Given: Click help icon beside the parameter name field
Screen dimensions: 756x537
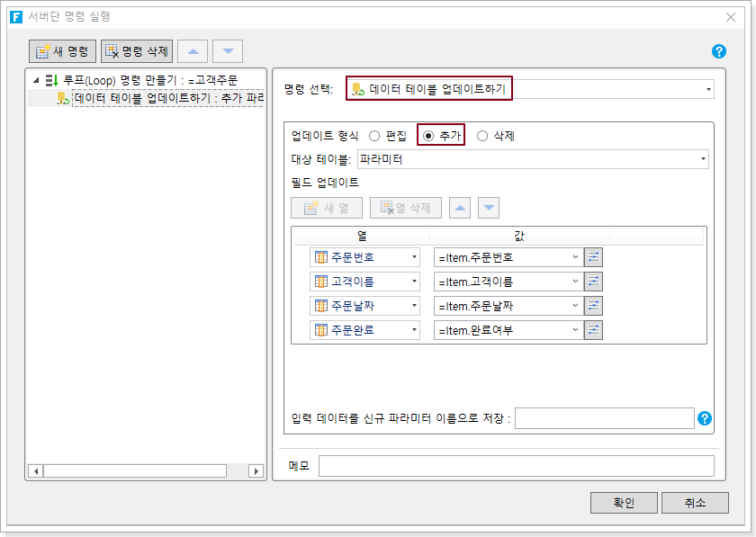Looking at the screenshot, I should [705, 418].
